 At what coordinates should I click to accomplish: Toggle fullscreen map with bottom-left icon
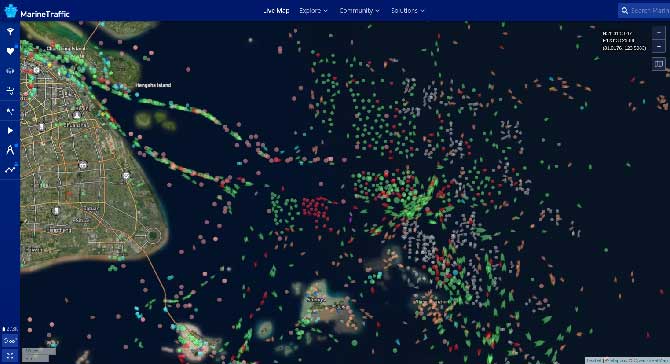10,355
